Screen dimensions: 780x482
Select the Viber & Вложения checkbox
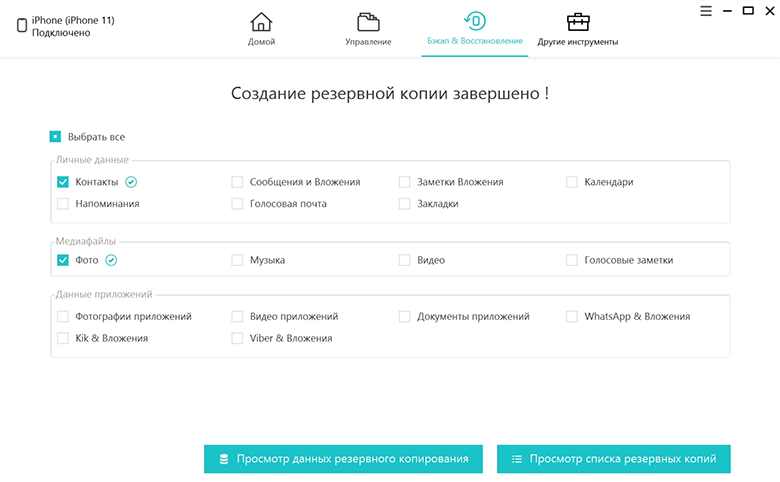tap(237, 338)
